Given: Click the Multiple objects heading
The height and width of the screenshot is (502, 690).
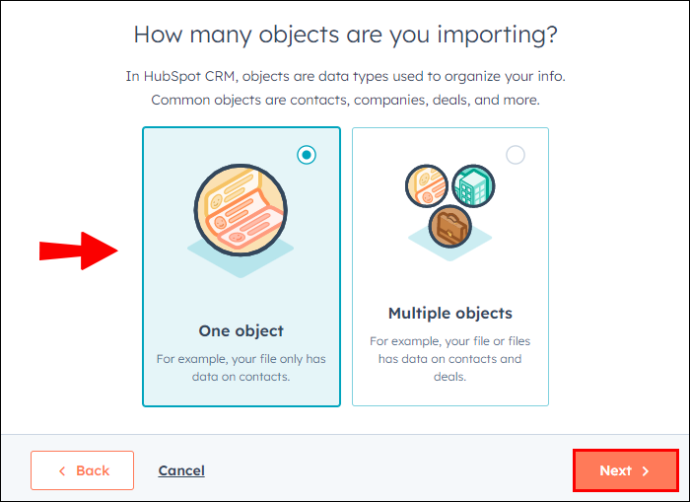Looking at the screenshot, I should pyautogui.click(x=450, y=313).
